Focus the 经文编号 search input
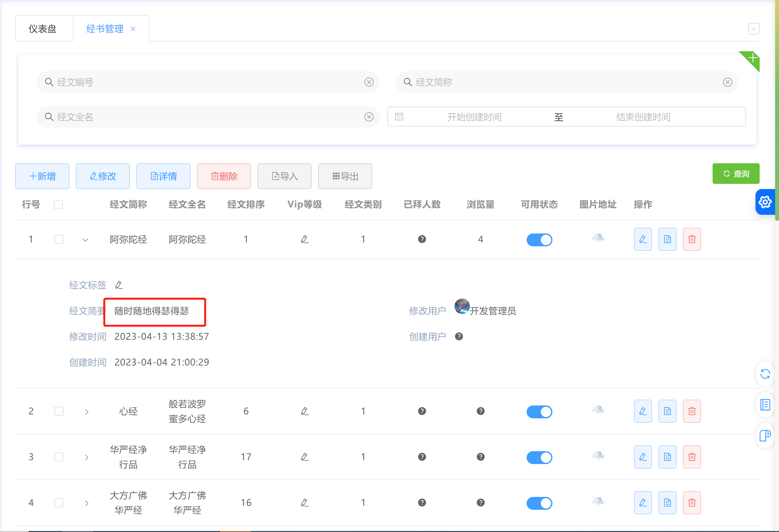 [208, 82]
